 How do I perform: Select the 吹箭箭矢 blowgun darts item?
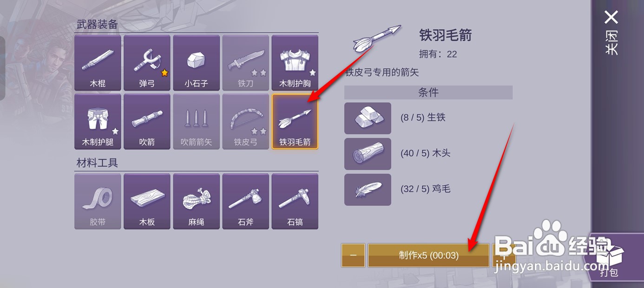coord(196,122)
